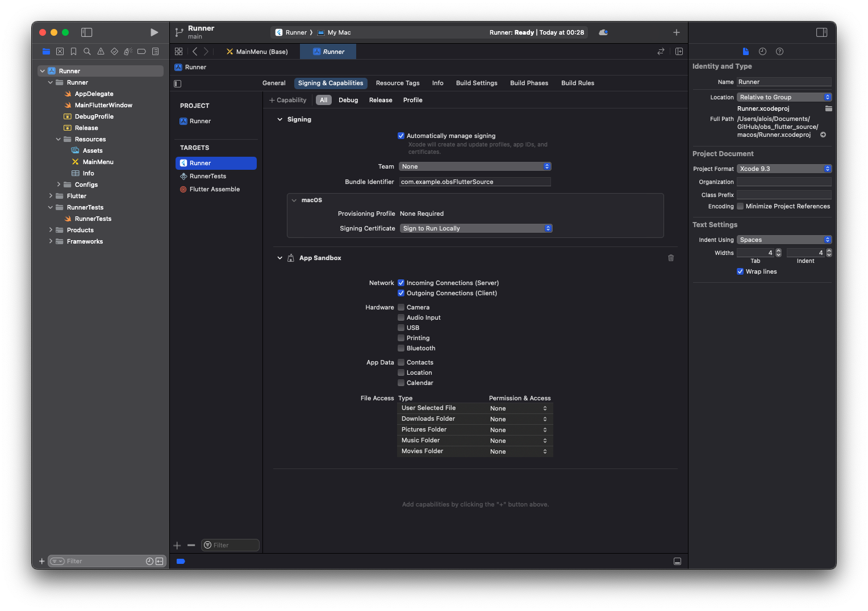The image size is (868, 611).
Task: Open the Quick Help inspector icon
Action: 779,52
